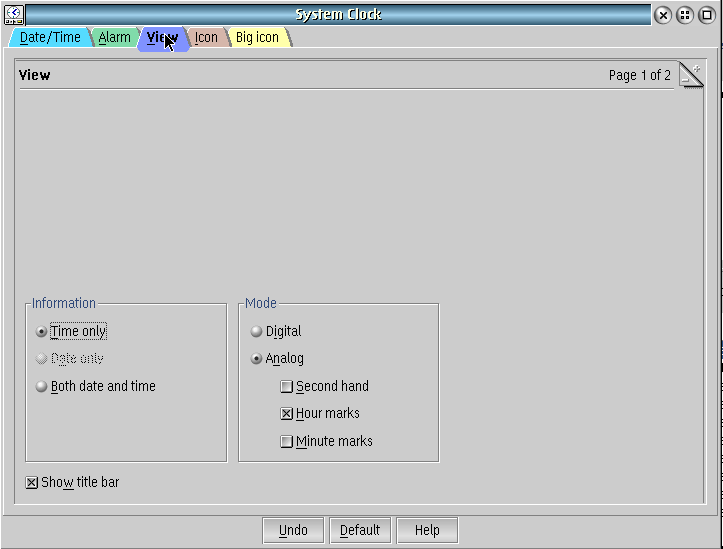The height and width of the screenshot is (549, 723).
Task: Click the 'View' page heading text
Action: [35, 75]
